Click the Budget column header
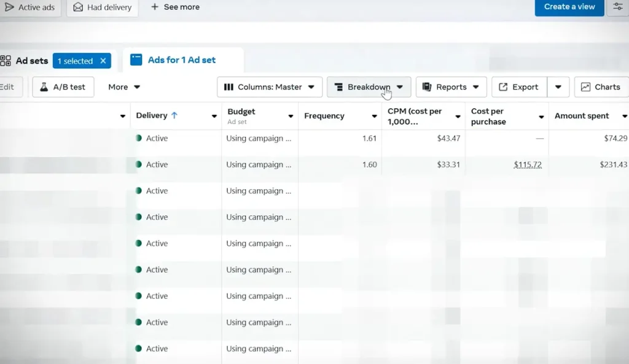 tap(241, 112)
